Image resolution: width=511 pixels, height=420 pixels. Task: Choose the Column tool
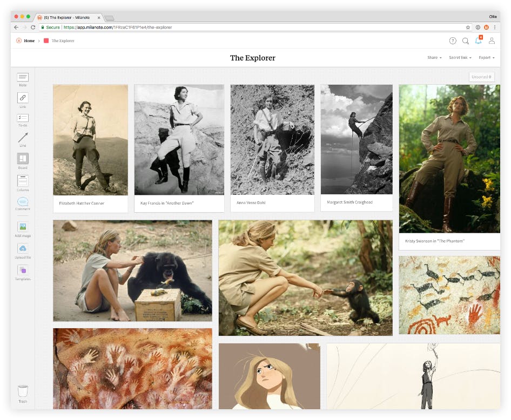pyautogui.click(x=23, y=181)
